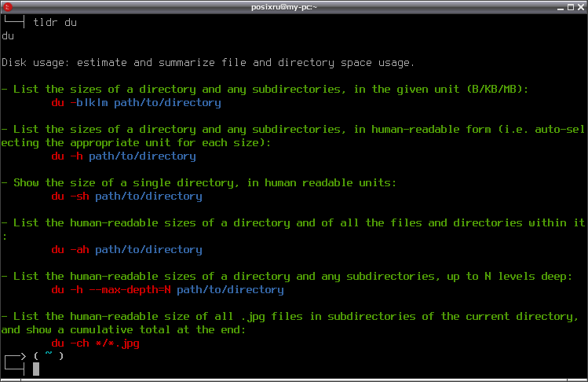Click the blinking cursor at the prompt

(36, 369)
